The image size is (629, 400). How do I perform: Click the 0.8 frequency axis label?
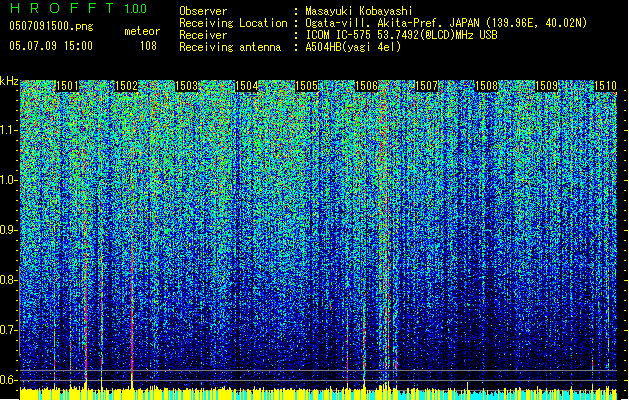point(8,280)
